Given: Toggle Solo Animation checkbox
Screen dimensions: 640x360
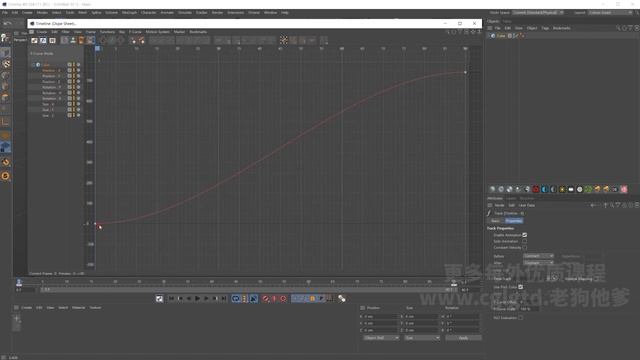Looking at the screenshot, I should [524, 241].
